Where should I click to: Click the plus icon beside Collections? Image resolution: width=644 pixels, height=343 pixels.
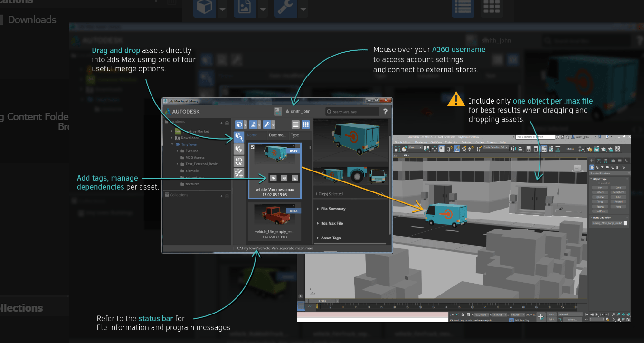pyautogui.click(x=222, y=195)
